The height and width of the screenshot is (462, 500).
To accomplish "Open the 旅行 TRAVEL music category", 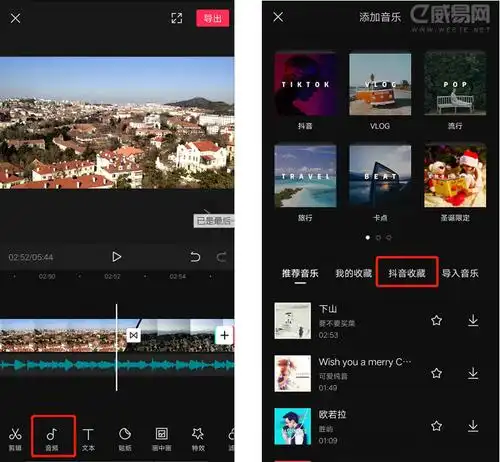I will [x=305, y=182].
